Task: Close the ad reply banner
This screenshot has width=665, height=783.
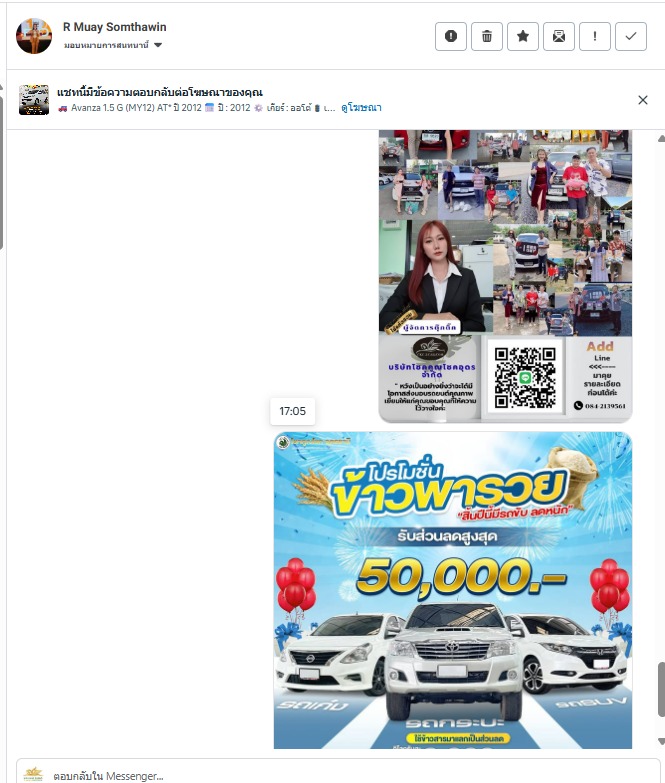Action: pos(643,100)
